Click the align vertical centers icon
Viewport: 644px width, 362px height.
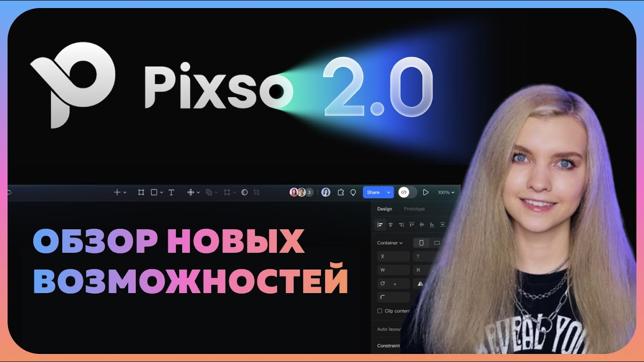tap(422, 225)
